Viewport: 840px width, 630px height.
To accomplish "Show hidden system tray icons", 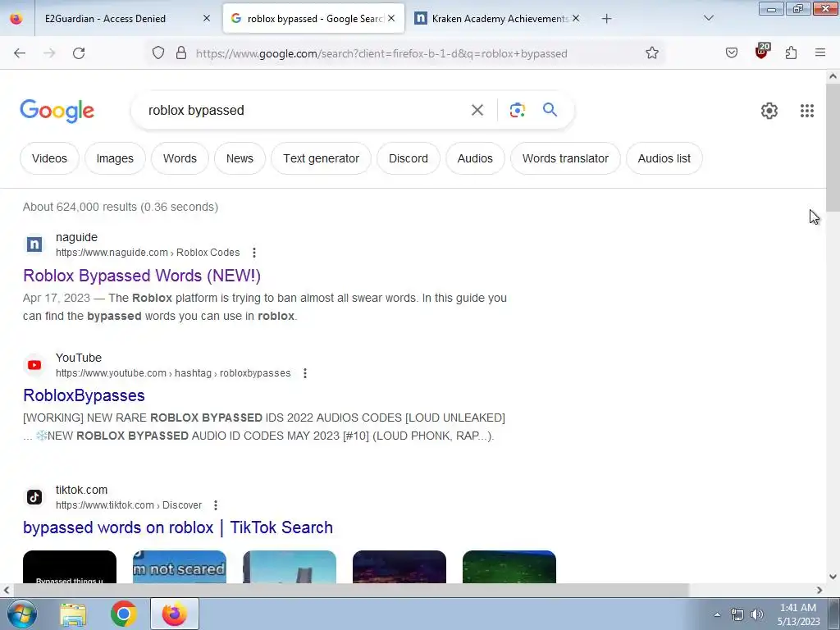I will click(717, 615).
